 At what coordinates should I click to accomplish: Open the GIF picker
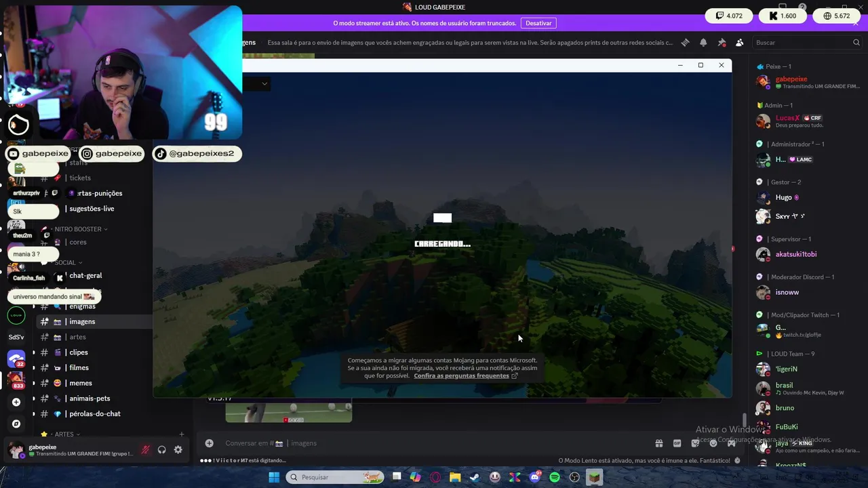pyautogui.click(x=677, y=443)
